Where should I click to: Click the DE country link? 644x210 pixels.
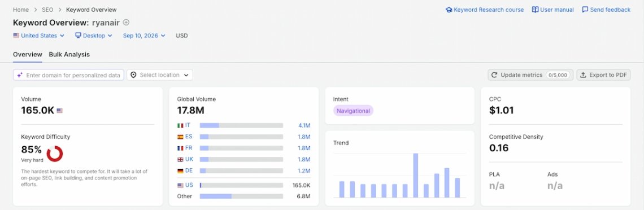[189, 170]
